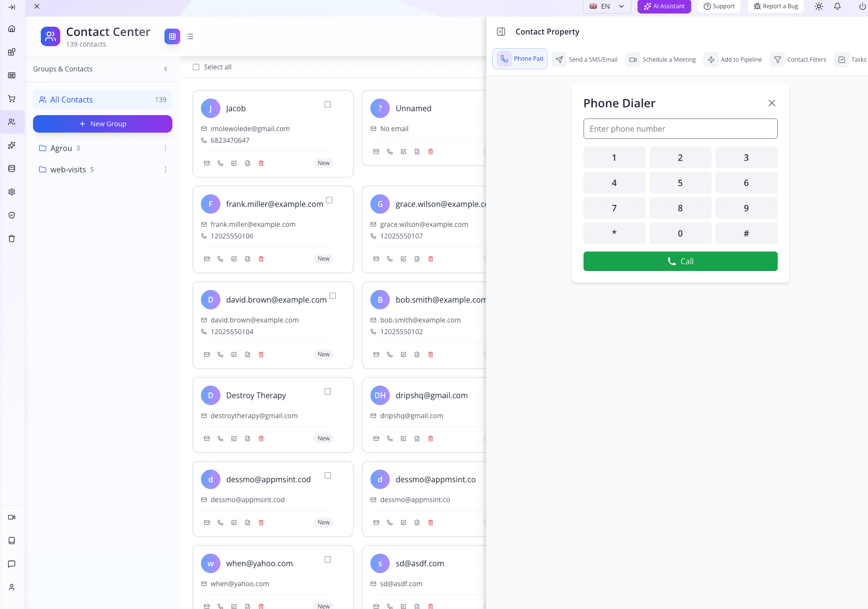The width and height of the screenshot is (868, 609).
Task: Open the edit icon on david.brown's contact card
Action: (234, 355)
